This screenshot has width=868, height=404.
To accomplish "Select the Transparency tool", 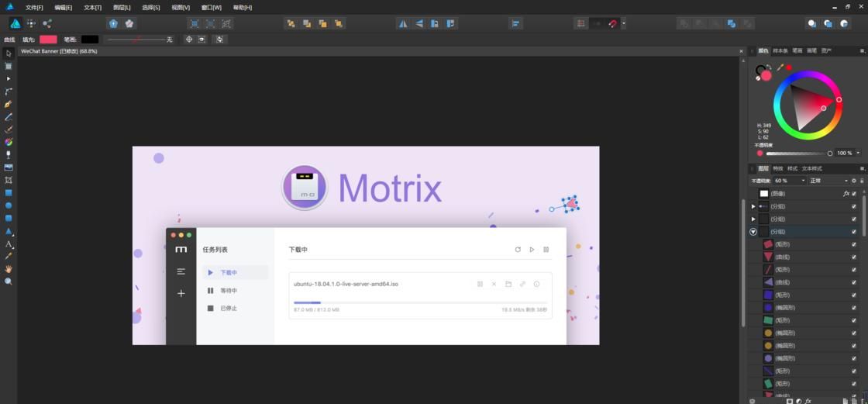I will tap(9, 154).
